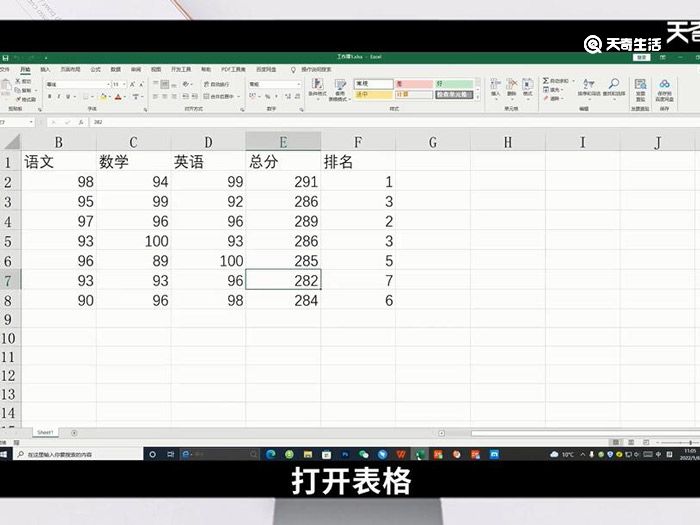Open the font color dropdown arrow
Screen dimensions: 700x525
tap(125, 97)
